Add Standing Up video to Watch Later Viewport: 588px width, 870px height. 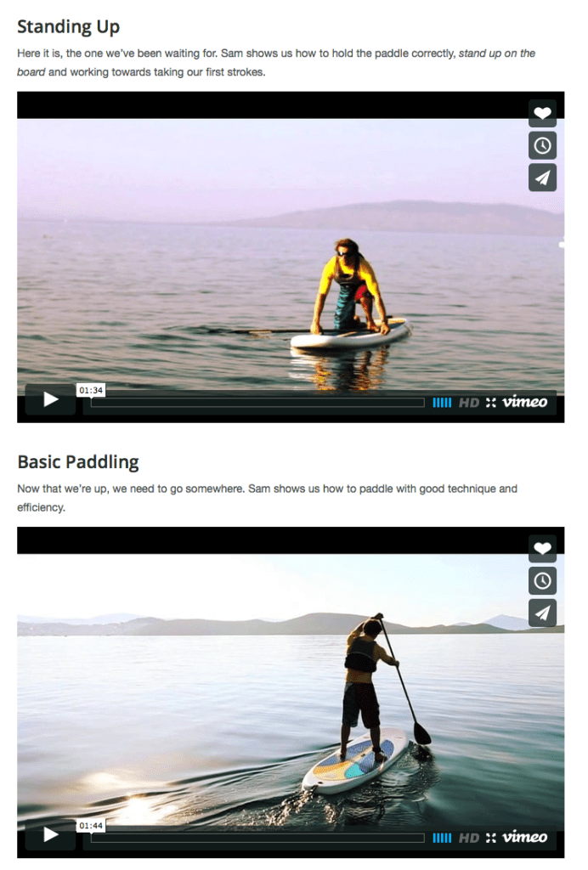[x=542, y=145]
